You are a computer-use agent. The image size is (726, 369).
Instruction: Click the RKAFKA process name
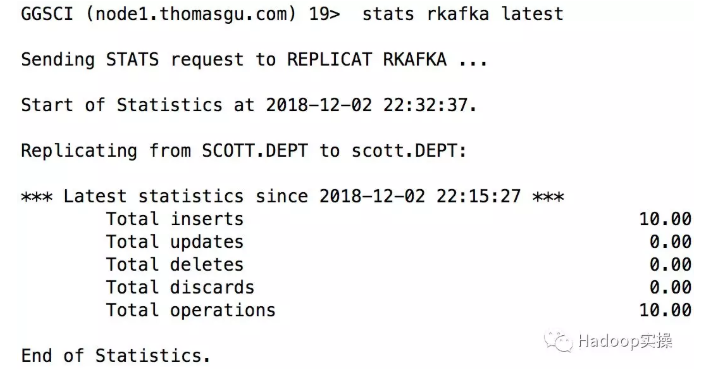click(415, 59)
